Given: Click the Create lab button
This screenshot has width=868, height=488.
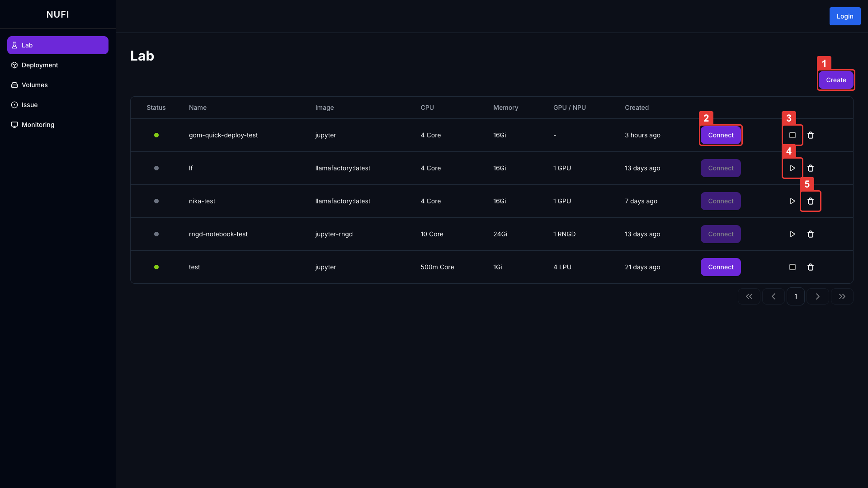Looking at the screenshot, I should pos(835,80).
